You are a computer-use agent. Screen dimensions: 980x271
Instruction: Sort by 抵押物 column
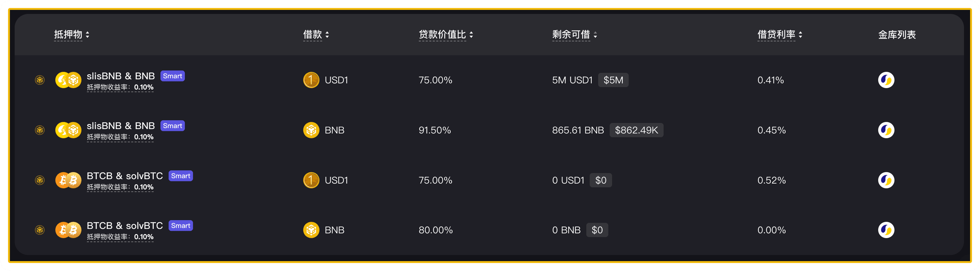click(71, 35)
